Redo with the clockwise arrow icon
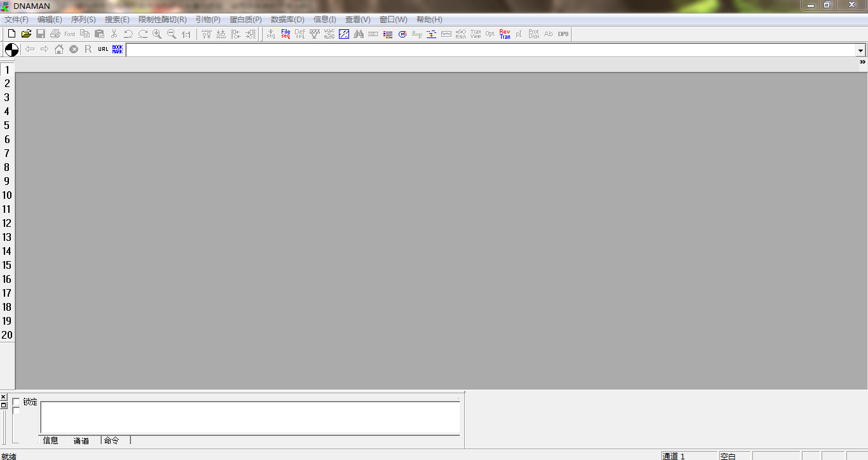 coord(143,34)
